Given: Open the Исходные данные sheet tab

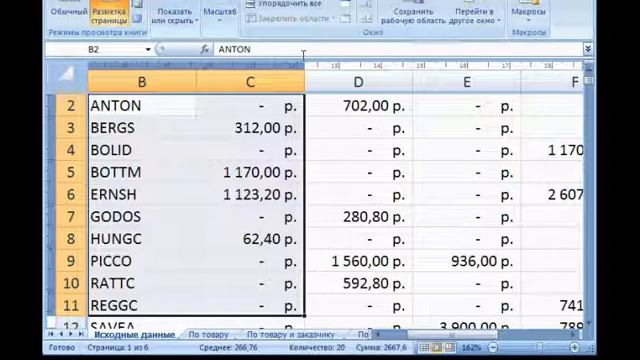Looking at the screenshot, I should point(135,335).
